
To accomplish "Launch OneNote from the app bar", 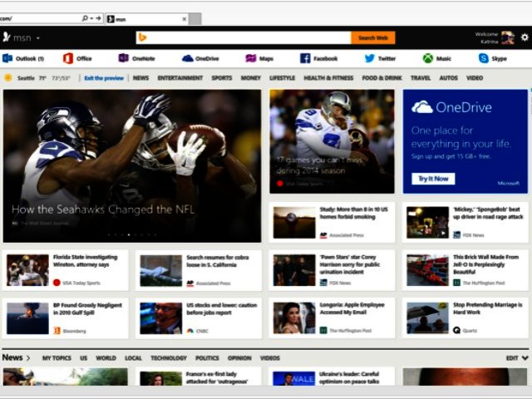I will (x=123, y=58).
